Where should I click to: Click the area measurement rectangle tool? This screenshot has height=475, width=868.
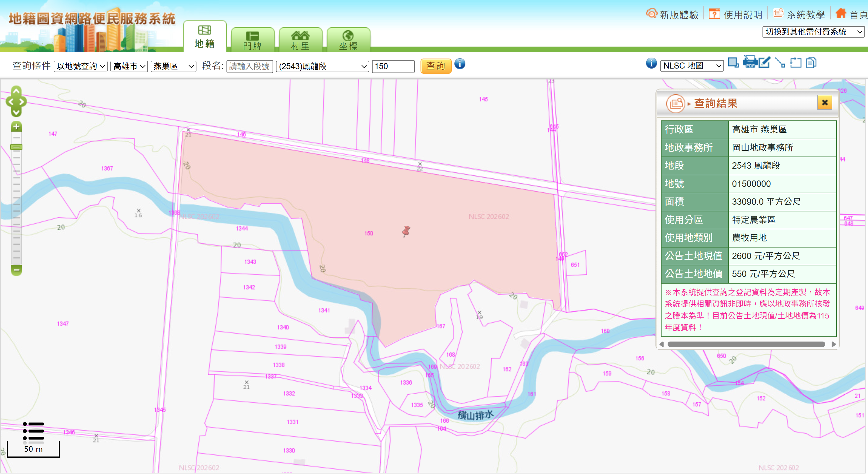click(796, 63)
